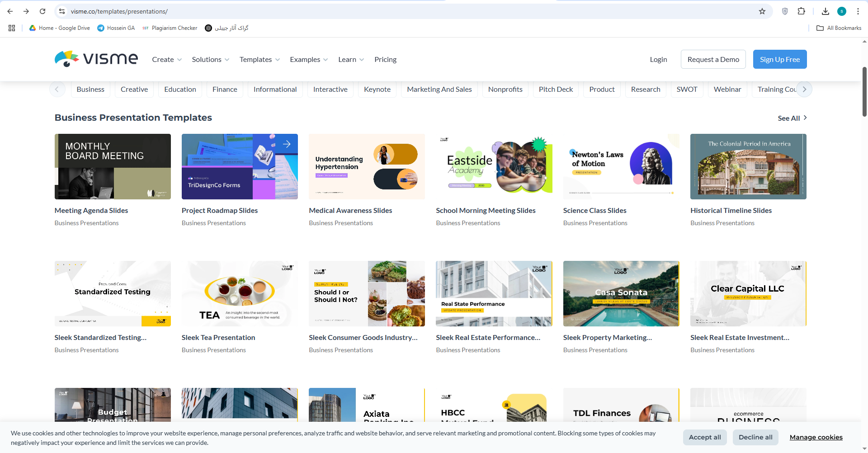Open Clear Capital LLC template thumbnail
Screen dimensions: 868x453
coord(748,293)
